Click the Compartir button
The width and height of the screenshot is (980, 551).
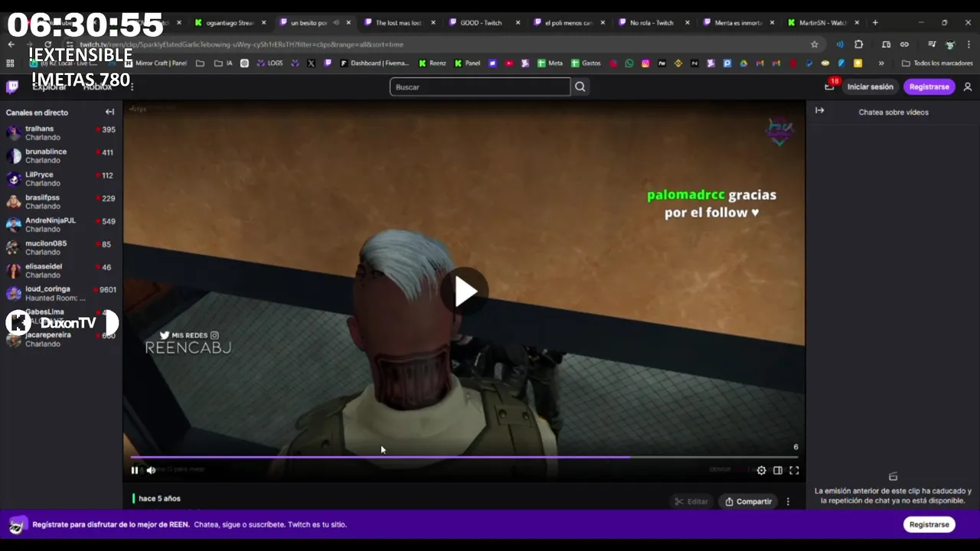(748, 501)
